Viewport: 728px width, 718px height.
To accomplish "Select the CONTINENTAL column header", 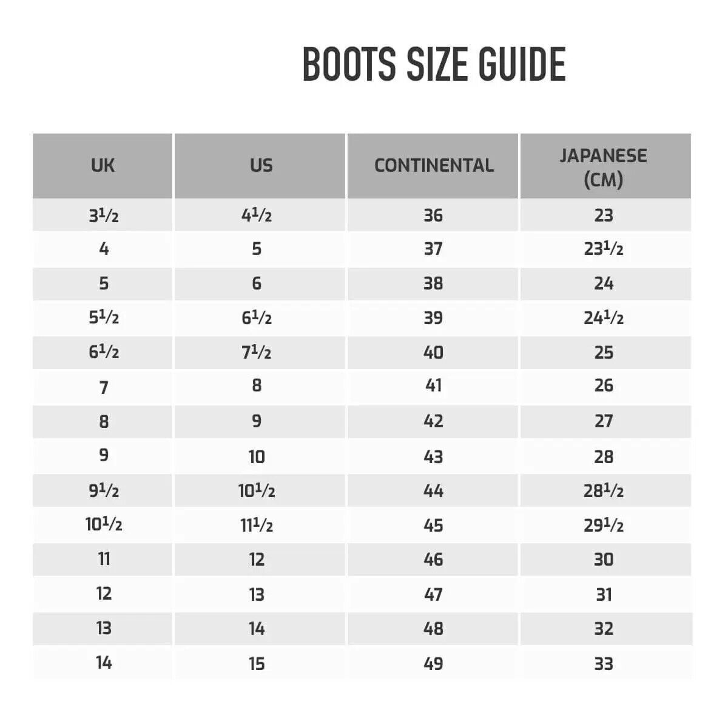I will coord(434,165).
